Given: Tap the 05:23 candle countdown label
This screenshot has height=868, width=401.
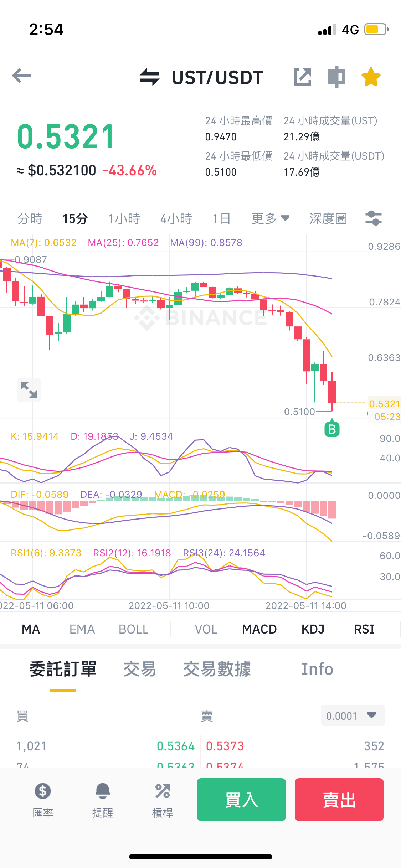Looking at the screenshot, I should pos(387,417).
